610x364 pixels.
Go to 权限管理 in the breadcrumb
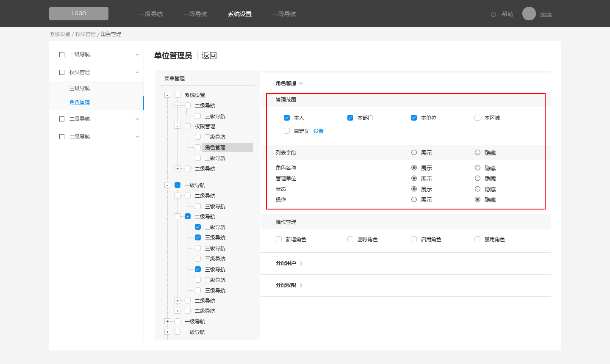point(86,34)
